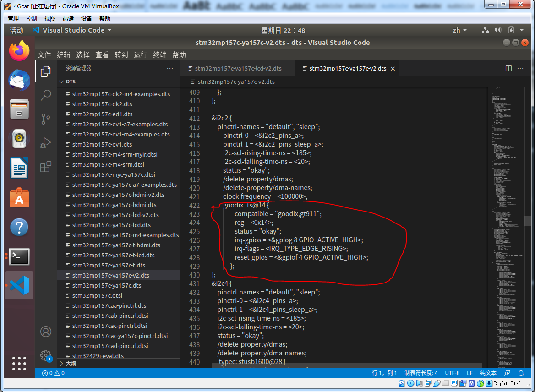Open the Search view in activity bar
Image resolution: width=535 pixels, height=392 pixels.
tap(46, 95)
